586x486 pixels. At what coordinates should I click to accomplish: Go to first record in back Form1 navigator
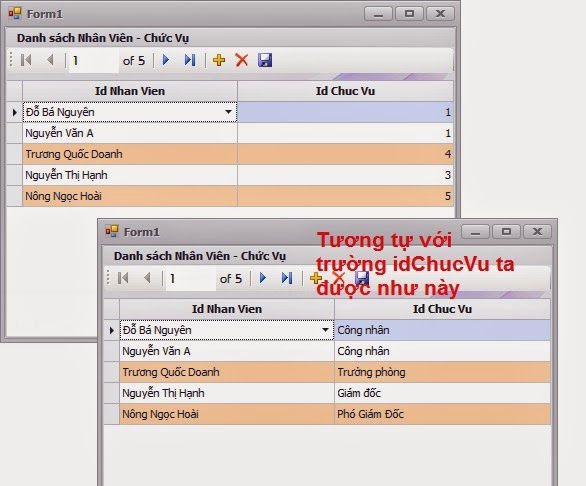click(26, 60)
